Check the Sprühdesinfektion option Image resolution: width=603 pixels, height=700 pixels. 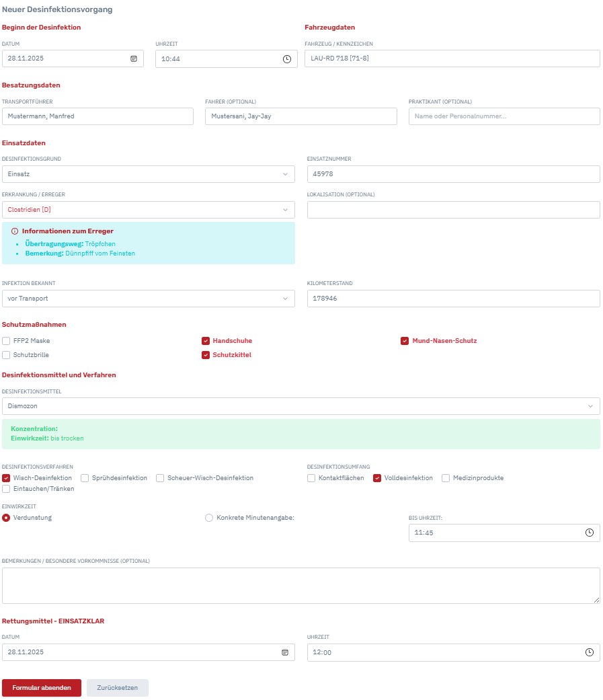coord(85,478)
